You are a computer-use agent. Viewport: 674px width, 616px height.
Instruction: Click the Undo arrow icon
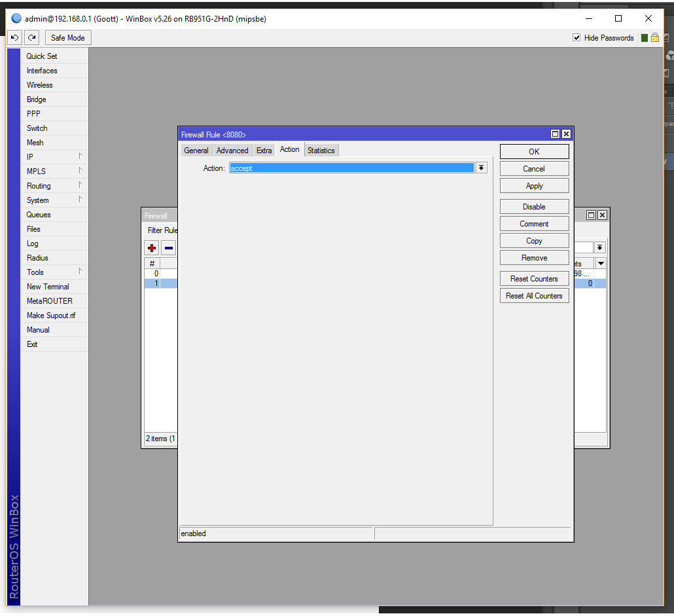14,38
